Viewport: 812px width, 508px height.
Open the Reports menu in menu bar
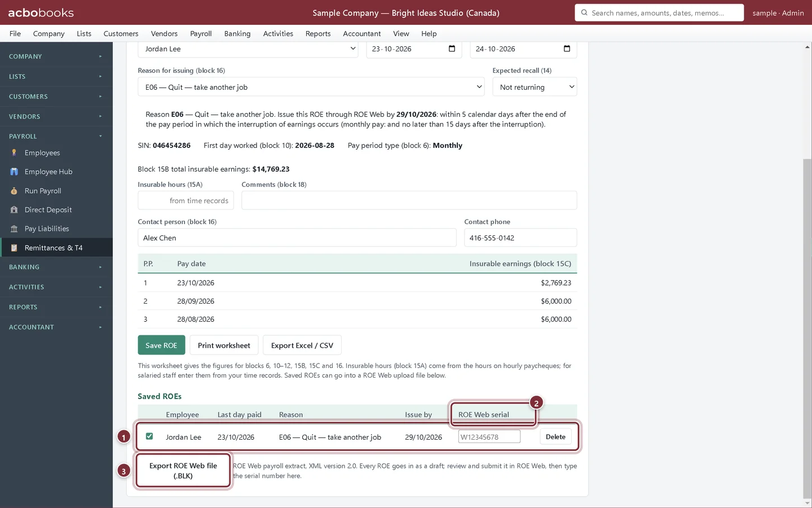[x=318, y=34]
